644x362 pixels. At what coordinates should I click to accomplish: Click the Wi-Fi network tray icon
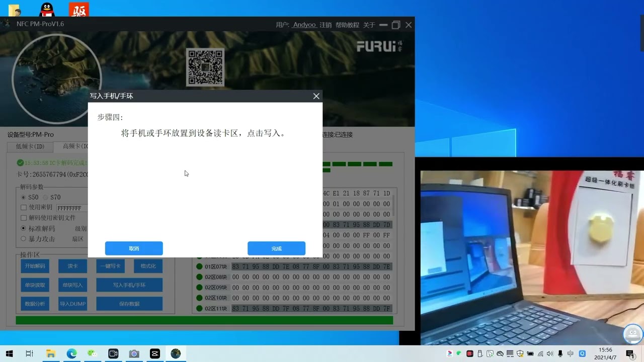(x=540, y=354)
